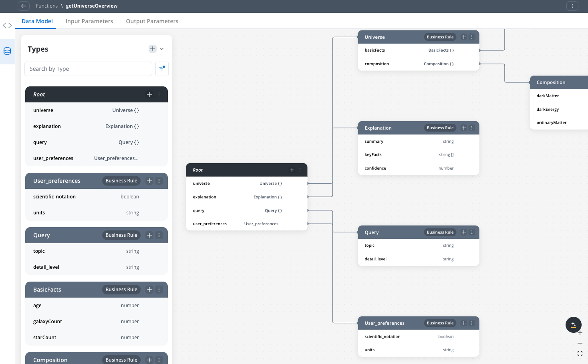
Task: Open options menu on Explanation canvas node
Action: coord(472,128)
